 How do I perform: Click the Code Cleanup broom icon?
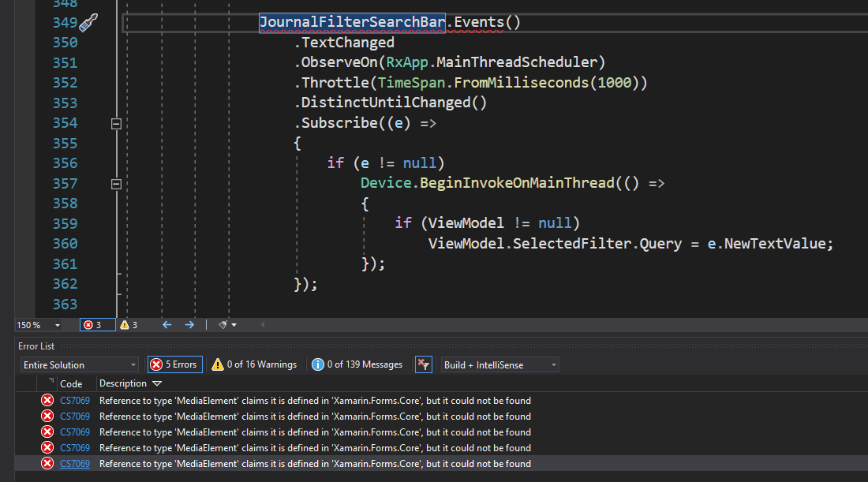223,324
